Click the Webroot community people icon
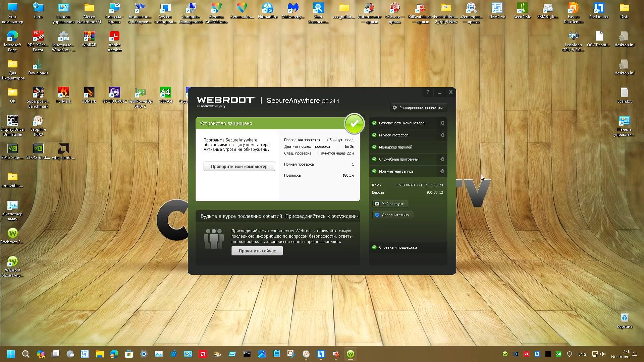Viewport: 644px width, 362px height. (x=214, y=238)
